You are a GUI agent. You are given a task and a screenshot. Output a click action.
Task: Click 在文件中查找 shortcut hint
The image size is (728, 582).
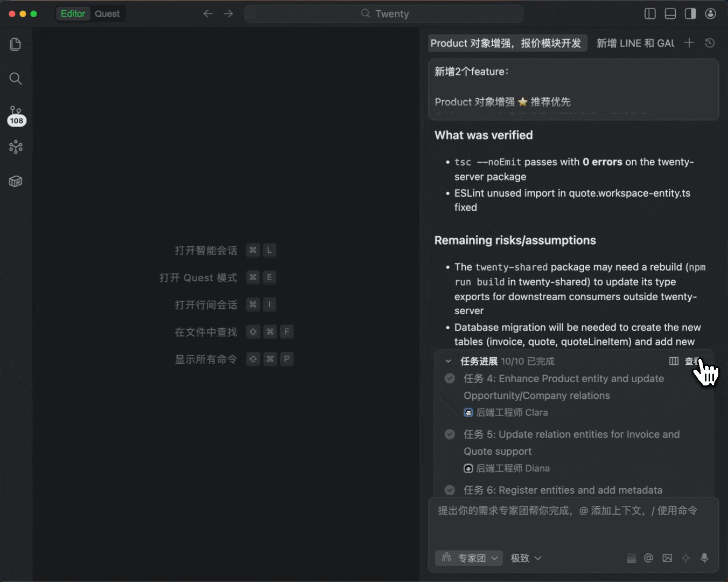pos(206,332)
